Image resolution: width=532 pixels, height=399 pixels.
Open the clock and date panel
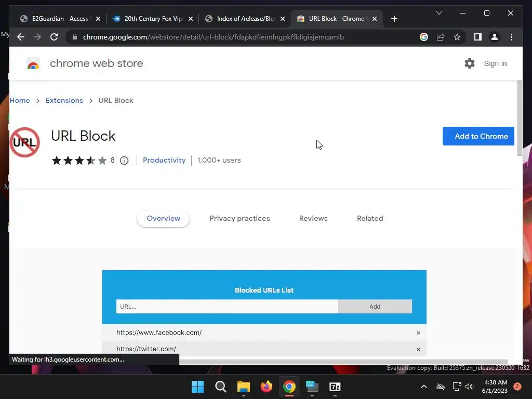(495, 387)
